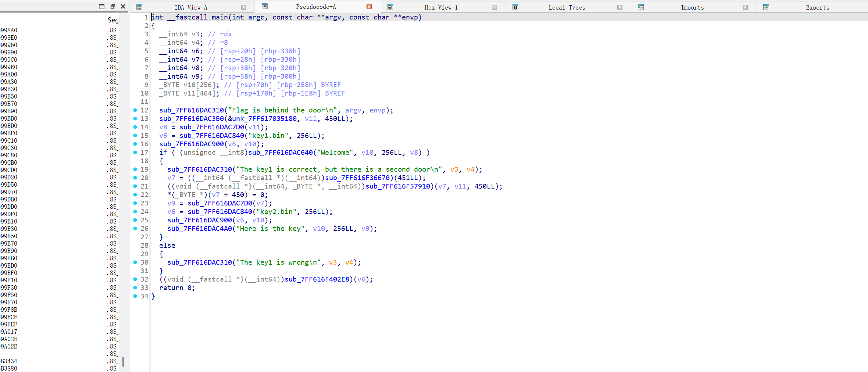This screenshot has width=868, height=372.
Task: Toggle breakpoint dot on line 19
Action: click(x=135, y=169)
